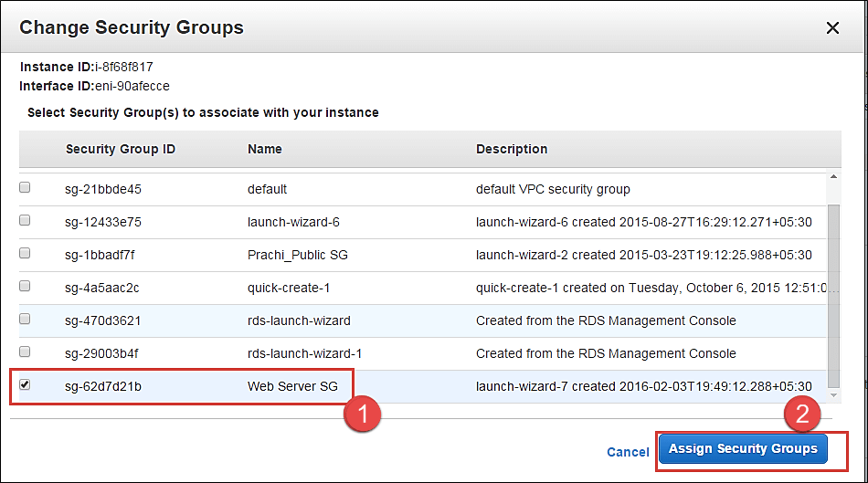Check the default security group checkbox
The height and width of the screenshot is (483, 868).
[26, 188]
